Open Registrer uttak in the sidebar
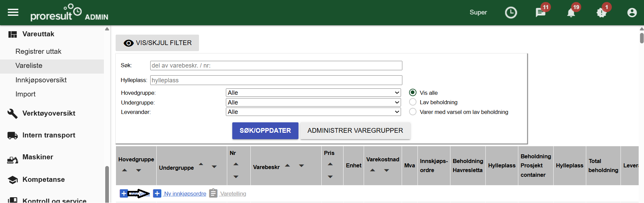 coord(38,51)
